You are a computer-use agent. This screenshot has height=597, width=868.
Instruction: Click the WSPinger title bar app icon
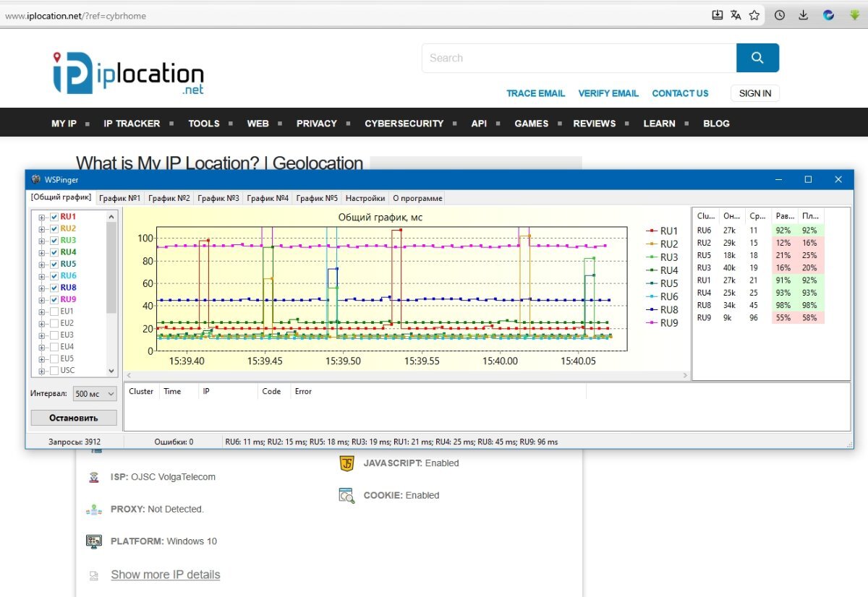36,179
